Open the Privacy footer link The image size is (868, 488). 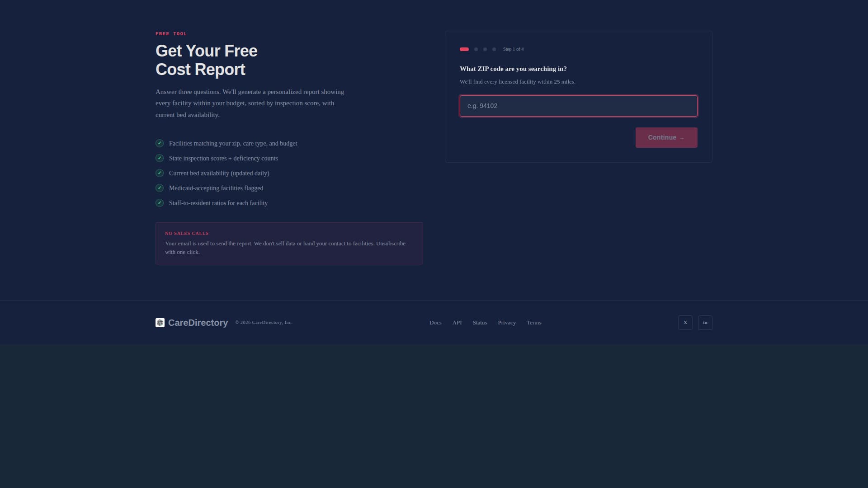pyautogui.click(x=507, y=323)
